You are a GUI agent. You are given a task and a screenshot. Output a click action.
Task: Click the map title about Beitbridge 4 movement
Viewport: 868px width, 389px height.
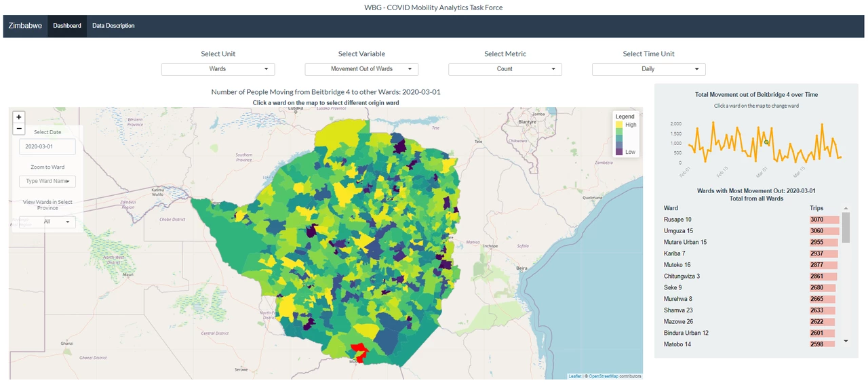coord(325,91)
